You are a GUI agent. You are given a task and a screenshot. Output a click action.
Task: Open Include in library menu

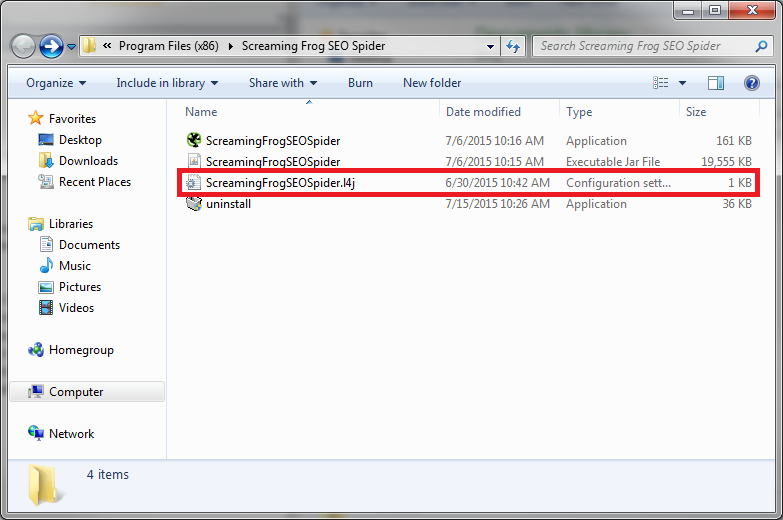click(x=167, y=83)
